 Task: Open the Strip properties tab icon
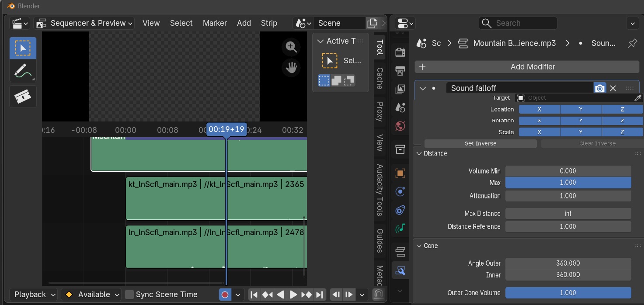click(400, 252)
